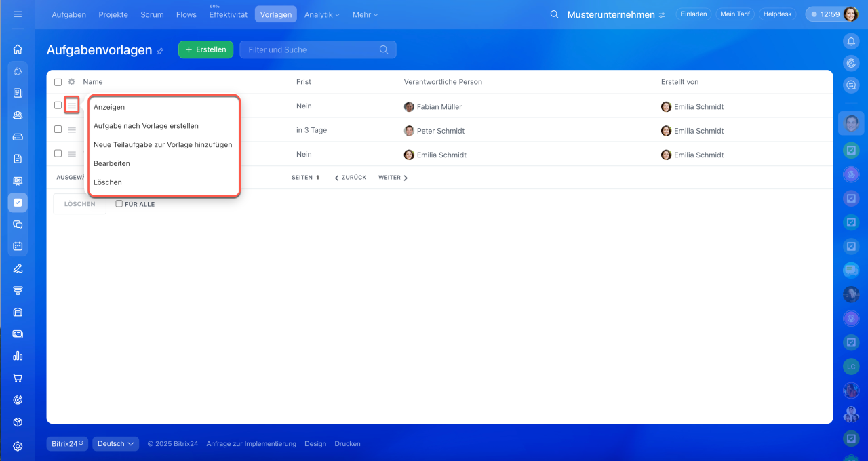The width and height of the screenshot is (868, 461).
Task: Click hamburger menu icon at top left
Action: tap(18, 14)
